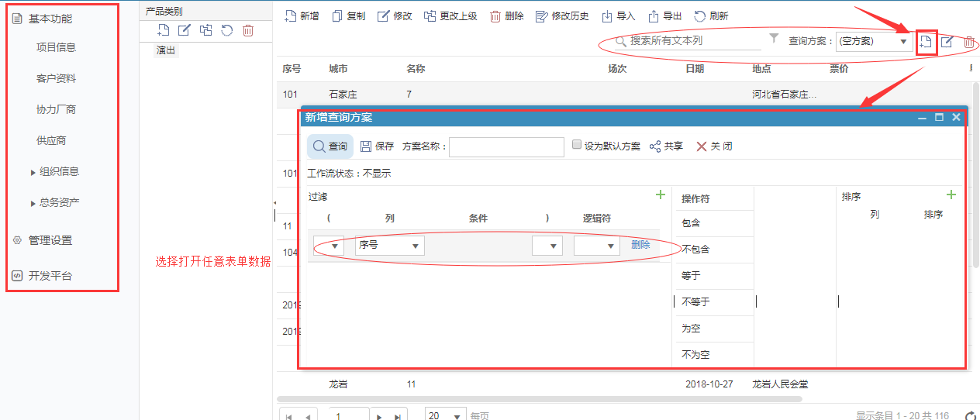The height and width of the screenshot is (420, 980).
Task: Click the filter funnel icon beside search
Action: pos(774,39)
